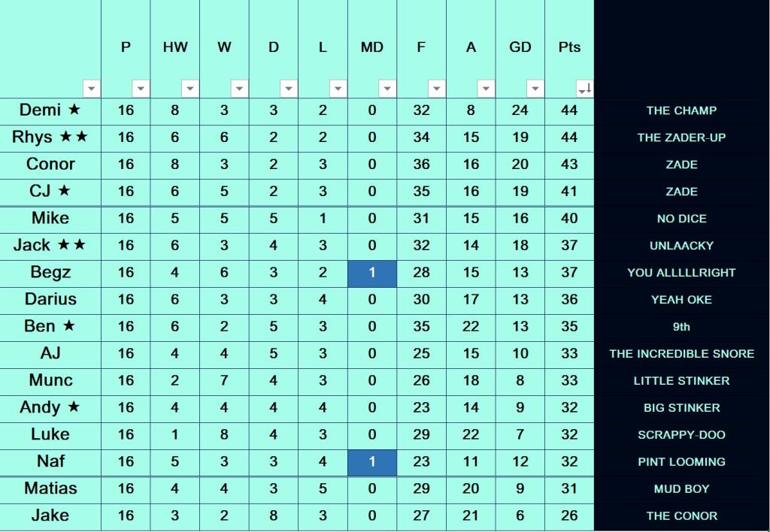Open the L column filter dropdown

pyautogui.click(x=338, y=89)
